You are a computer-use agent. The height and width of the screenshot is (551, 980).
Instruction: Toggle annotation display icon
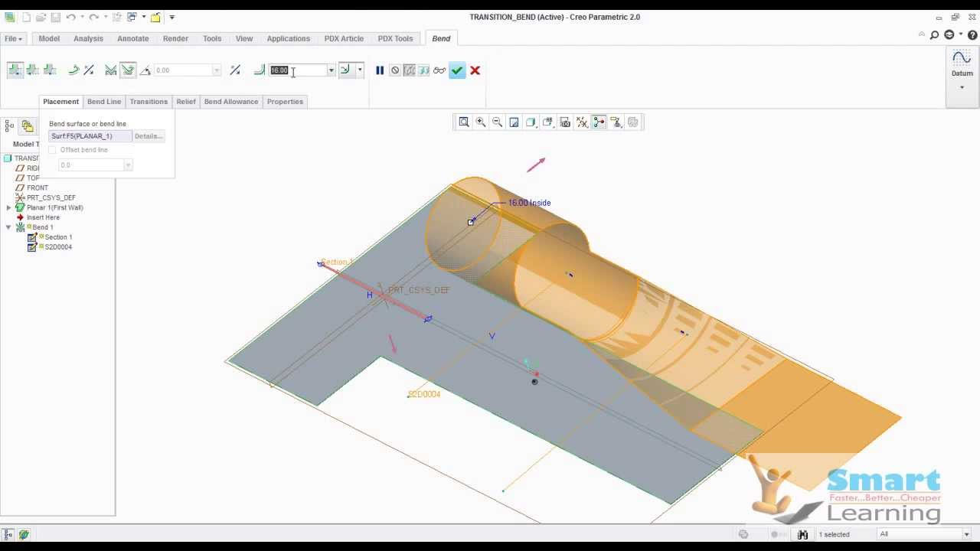616,122
